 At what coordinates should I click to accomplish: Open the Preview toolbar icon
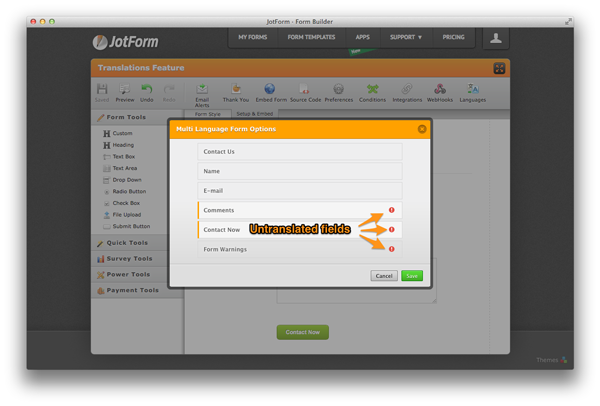click(x=125, y=93)
